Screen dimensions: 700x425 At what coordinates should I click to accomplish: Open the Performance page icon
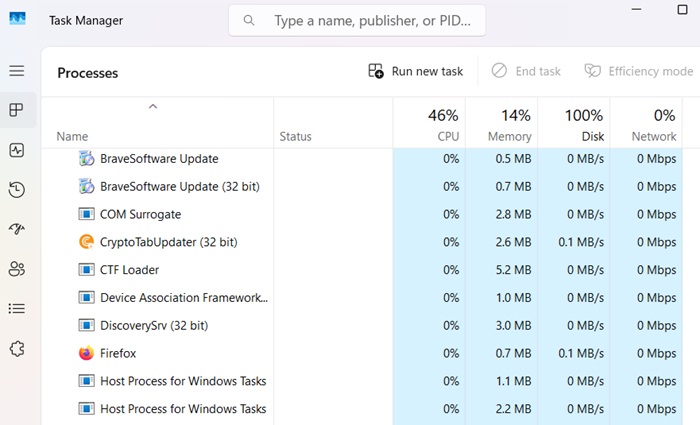[17, 150]
